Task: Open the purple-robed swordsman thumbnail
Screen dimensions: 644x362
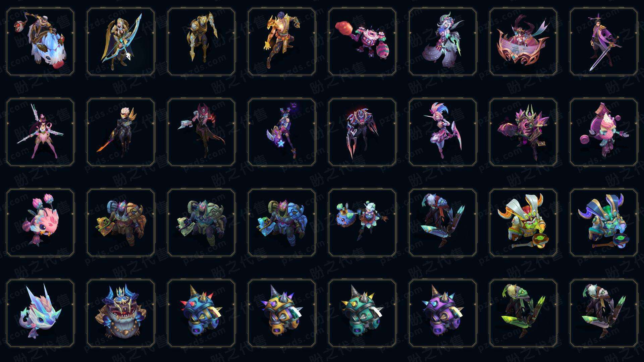Action: click(604, 42)
